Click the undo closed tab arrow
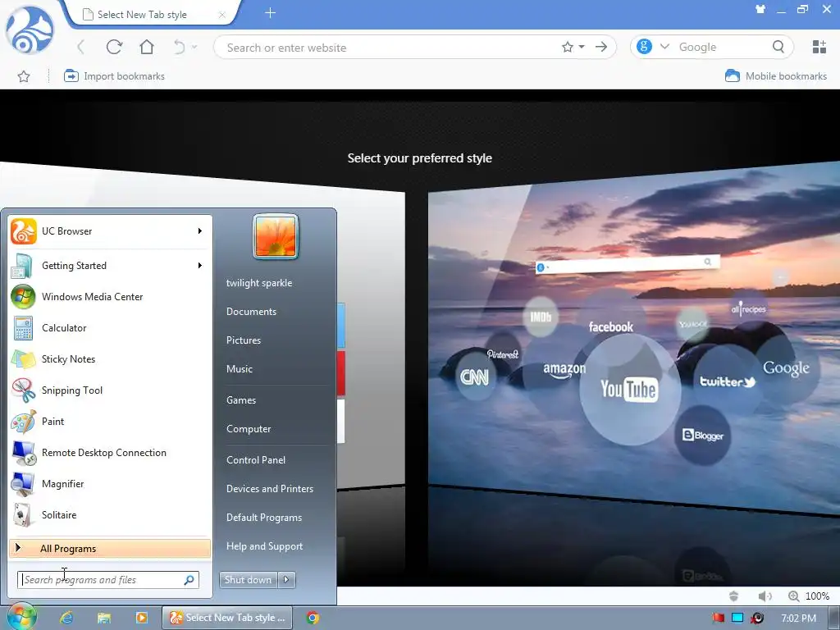The height and width of the screenshot is (630, 840). pos(179,47)
